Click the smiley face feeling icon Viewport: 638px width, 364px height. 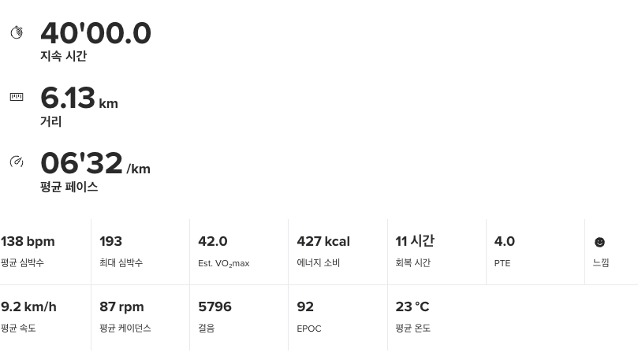tap(599, 242)
